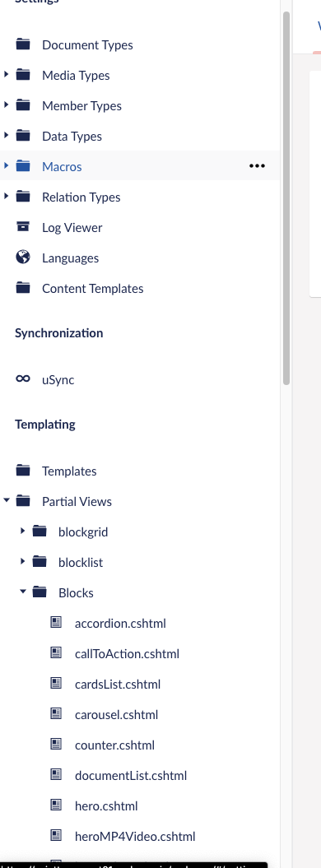The image size is (321, 868).
Task: Select the callToAction.cshtml partial view
Action: coord(127,654)
